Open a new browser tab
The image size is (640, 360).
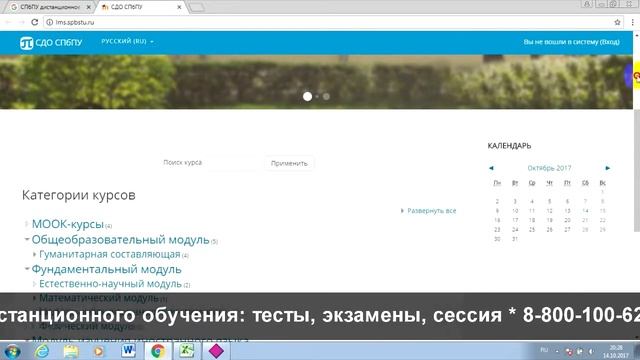tap(197, 7)
